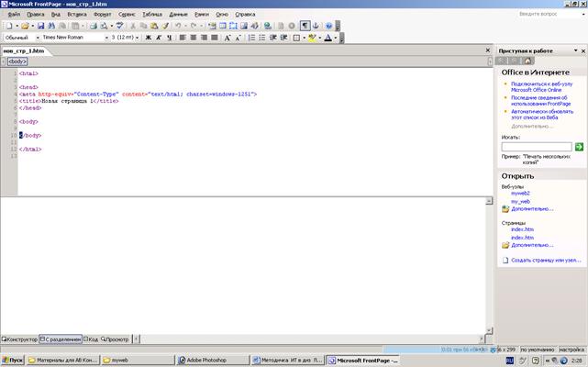Select the Format Painter brush

pos(165,26)
